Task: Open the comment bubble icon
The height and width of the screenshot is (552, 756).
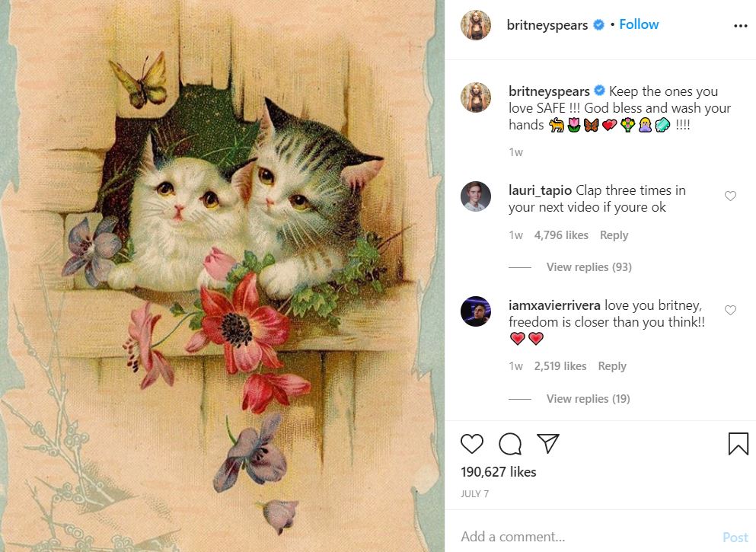Action: click(x=510, y=444)
